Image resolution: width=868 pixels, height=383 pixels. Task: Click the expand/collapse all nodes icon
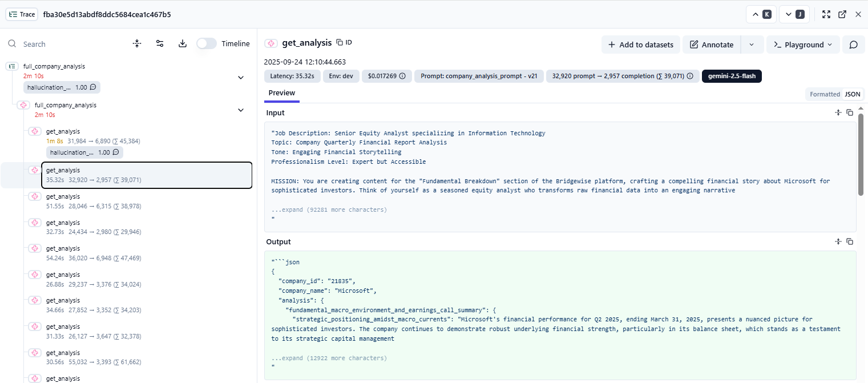pos(137,44)
